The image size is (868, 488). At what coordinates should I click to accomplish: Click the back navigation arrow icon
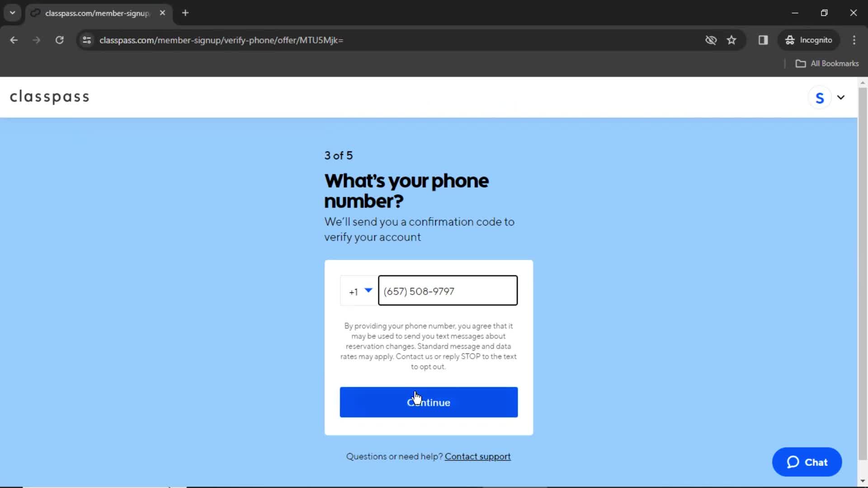click(x=14, y=40)
